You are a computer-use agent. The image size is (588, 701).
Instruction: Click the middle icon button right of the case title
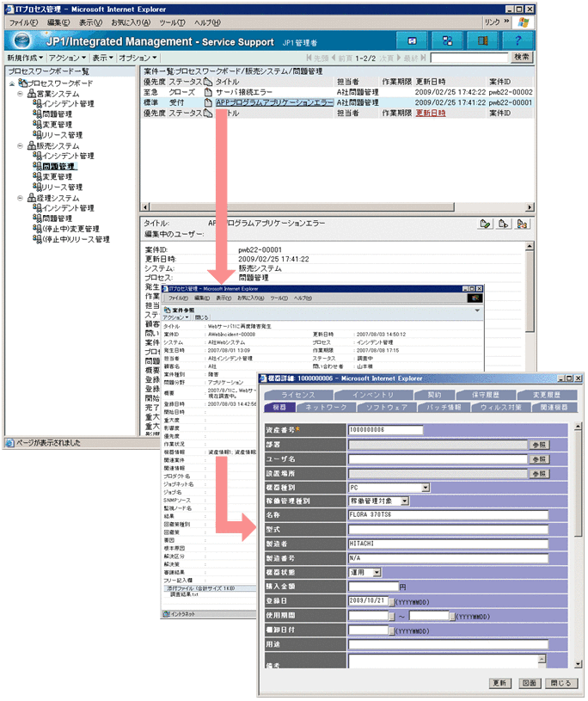click(x=504, y=224)
